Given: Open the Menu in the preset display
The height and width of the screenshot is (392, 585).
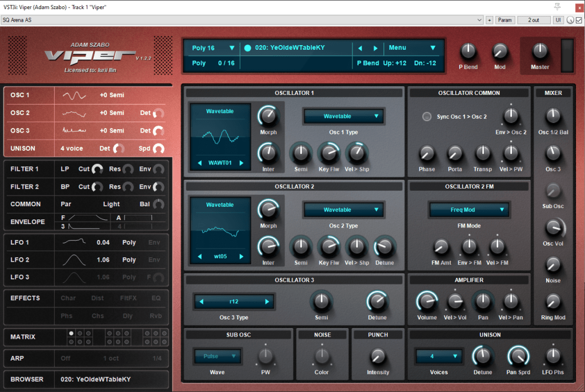Looking at the screenshot, I should (412, 48).
